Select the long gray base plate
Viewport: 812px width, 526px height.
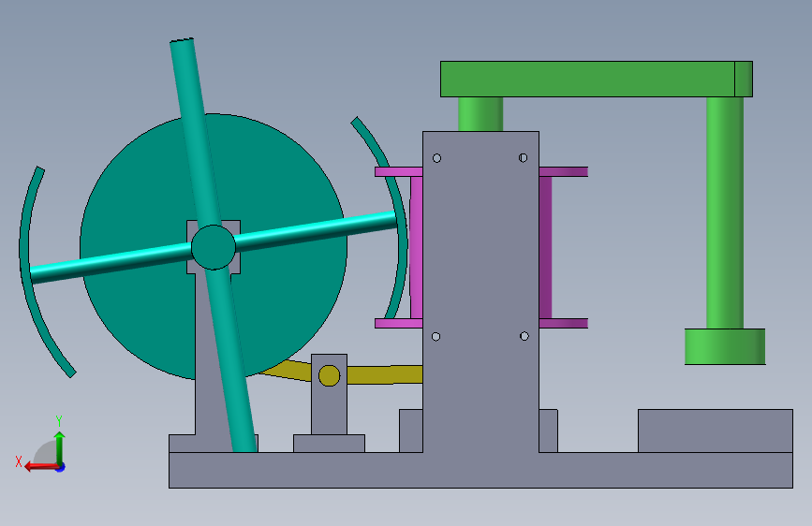tap(480, 470)
